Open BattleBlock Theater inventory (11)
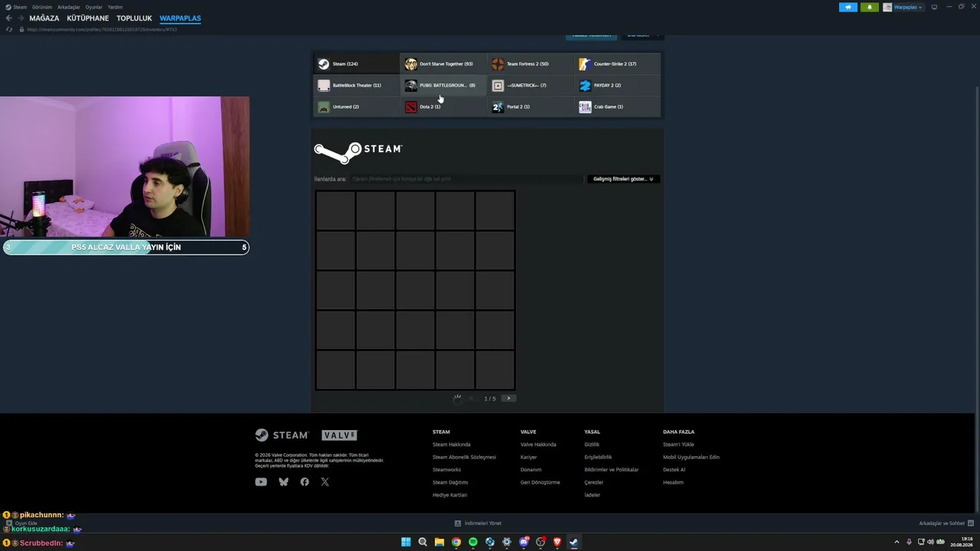This screenshot has width=980, height=551. (356, 85)
